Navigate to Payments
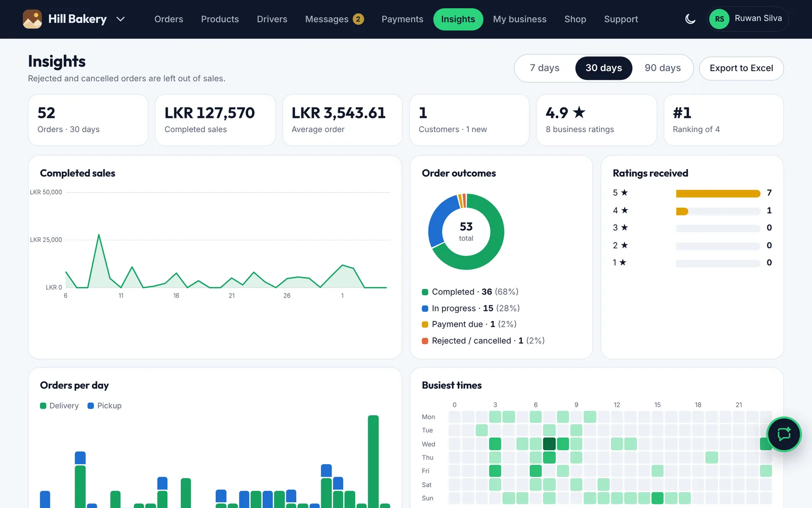 tap(402, 19)
